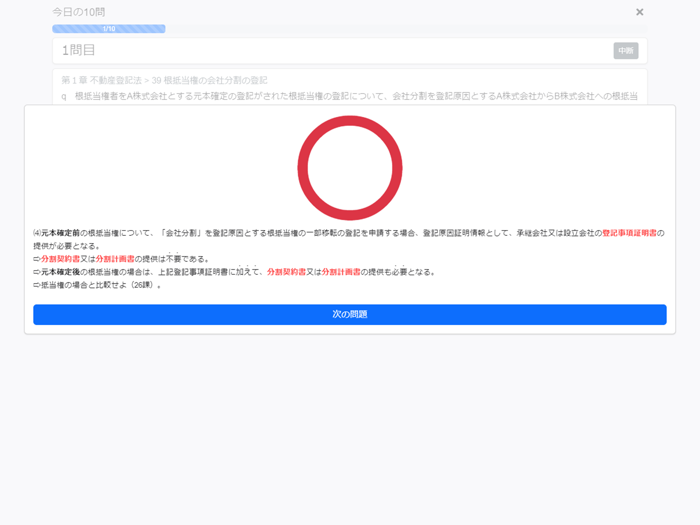
Task: Click the red 登記事項証明書 text
Action: (x=629, y=233)
